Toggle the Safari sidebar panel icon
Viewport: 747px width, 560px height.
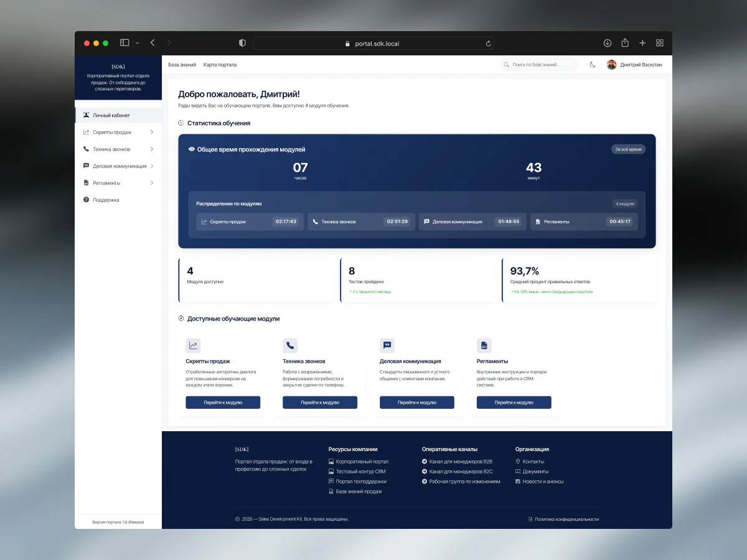125,43
